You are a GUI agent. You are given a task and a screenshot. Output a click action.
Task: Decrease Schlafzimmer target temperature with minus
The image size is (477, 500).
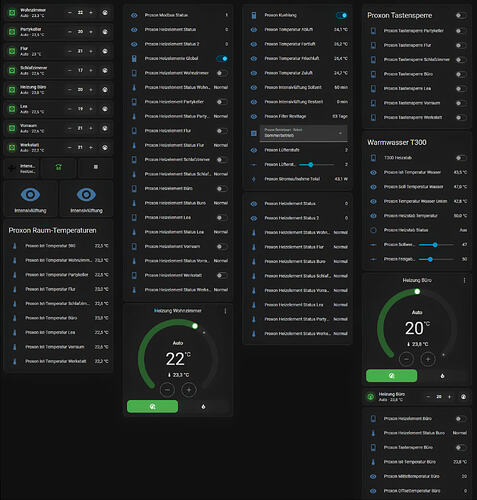pos(70,70)
